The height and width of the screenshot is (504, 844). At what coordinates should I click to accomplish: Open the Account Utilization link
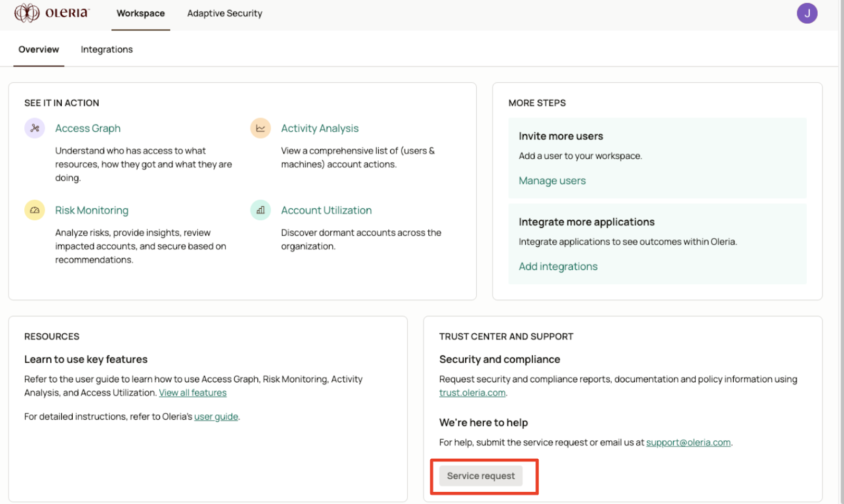click(x=327, y=210)
